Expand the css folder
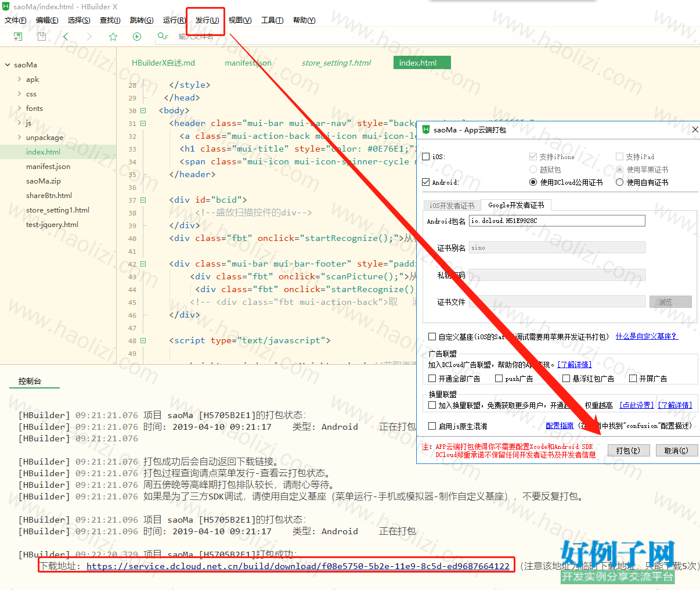This screenshot has width=700, height=590. point(19,93)
